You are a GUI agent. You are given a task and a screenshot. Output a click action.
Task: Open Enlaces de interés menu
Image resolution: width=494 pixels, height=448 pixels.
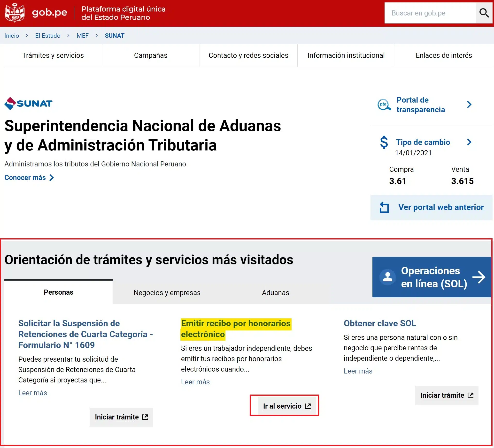pos(444,55)
